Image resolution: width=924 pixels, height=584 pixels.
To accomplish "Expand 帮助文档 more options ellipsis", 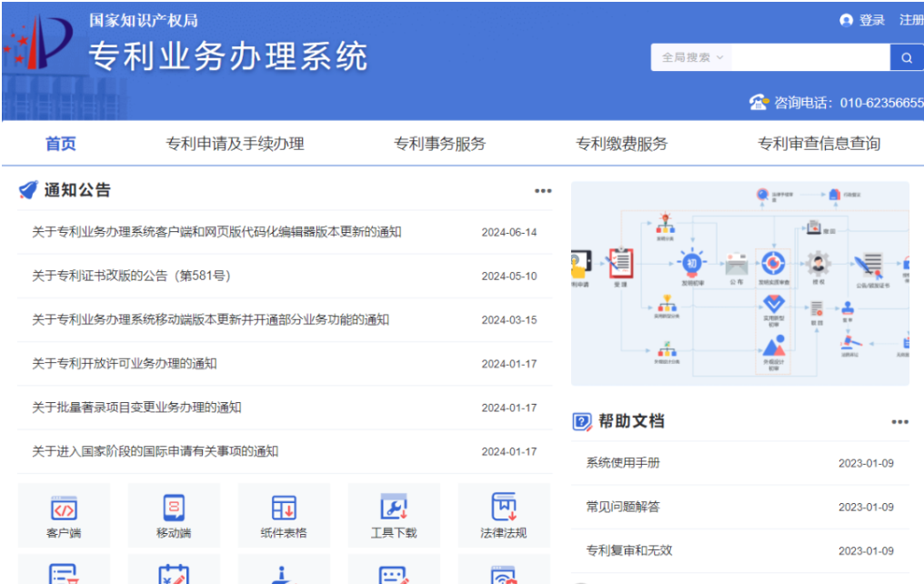I will pos(899,422).
